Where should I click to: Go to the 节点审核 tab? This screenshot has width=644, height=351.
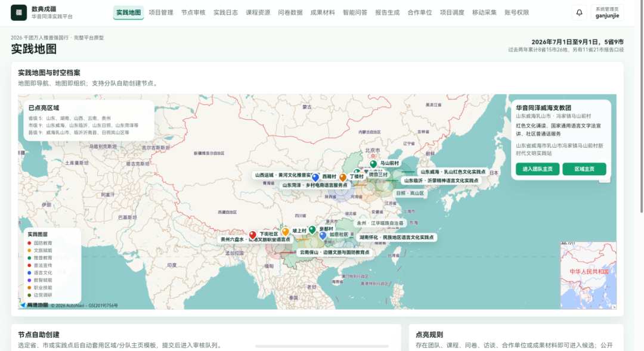[x=193, y=13]
